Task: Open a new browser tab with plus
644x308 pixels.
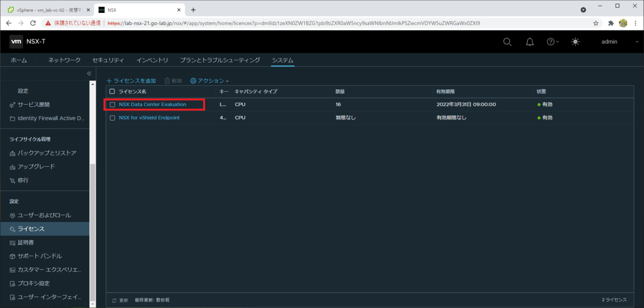Action: pyautogui.click(x=193, y=10)
